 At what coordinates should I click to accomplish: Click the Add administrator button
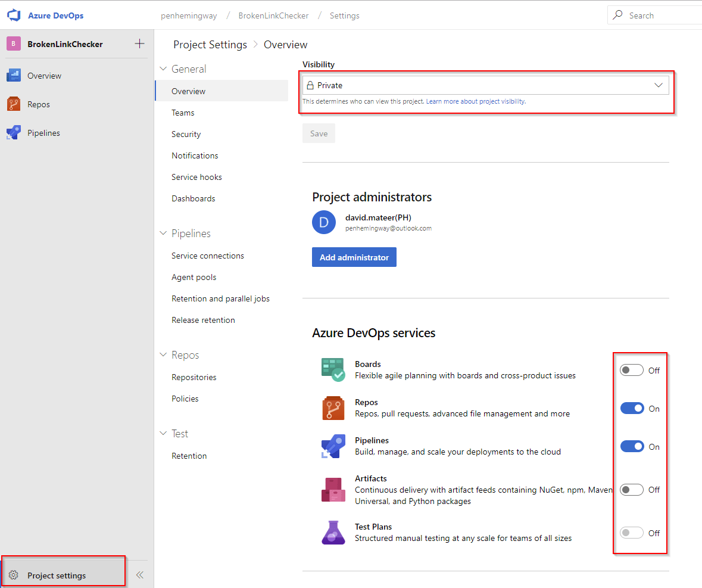tap(354, 257)
